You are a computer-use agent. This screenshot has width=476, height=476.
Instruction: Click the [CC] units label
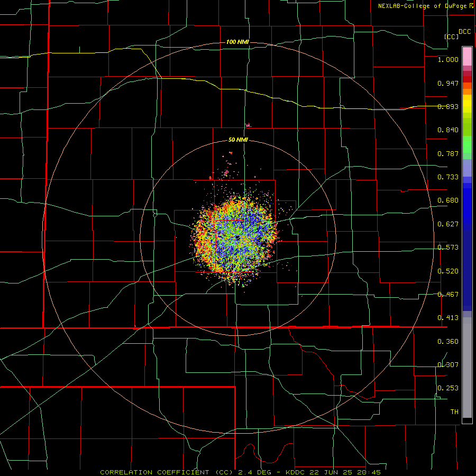pyautogui.click(x=451, y=36)
